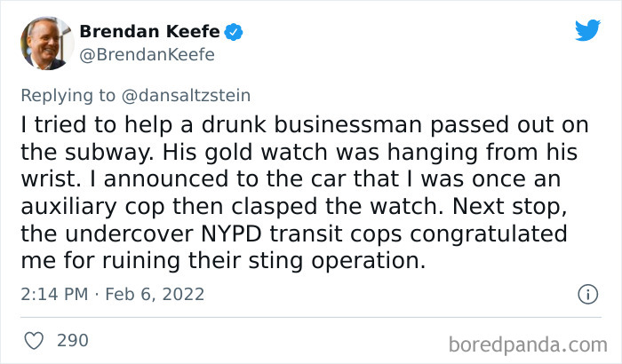
Task: Open Brendan Keefe's profile picture
Action: [47, 44]
